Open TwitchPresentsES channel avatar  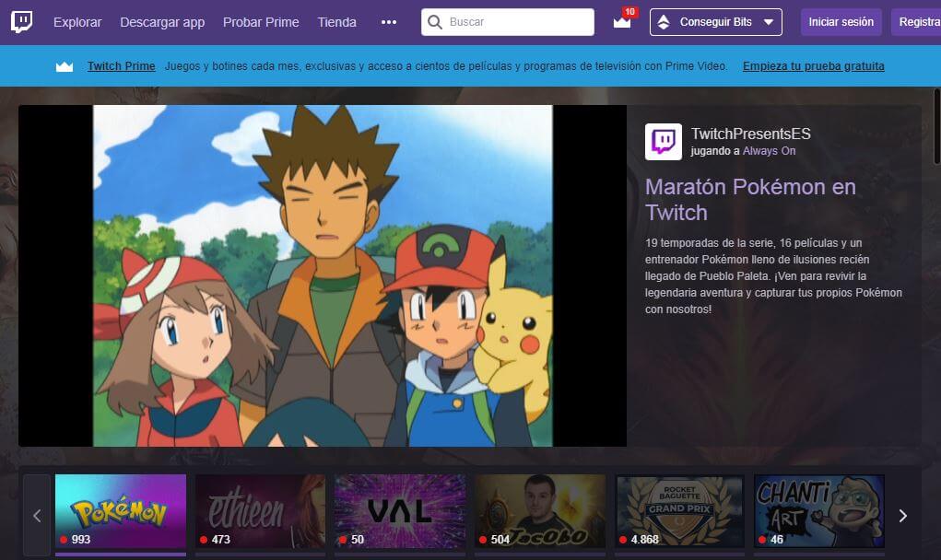tap(664, 142)
